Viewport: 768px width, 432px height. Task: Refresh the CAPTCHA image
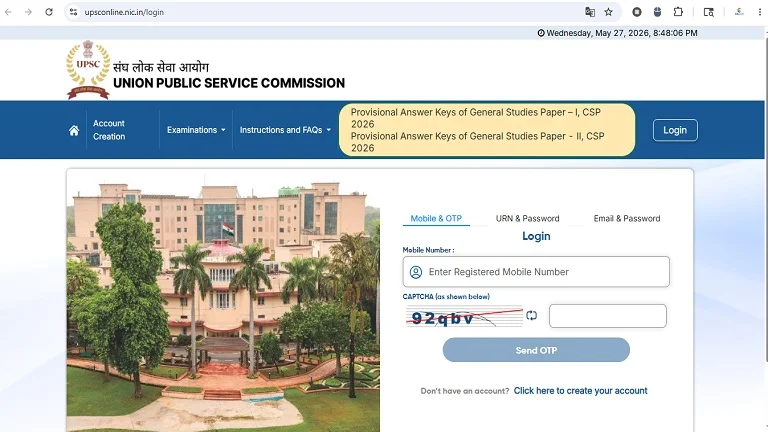point(531,315)
